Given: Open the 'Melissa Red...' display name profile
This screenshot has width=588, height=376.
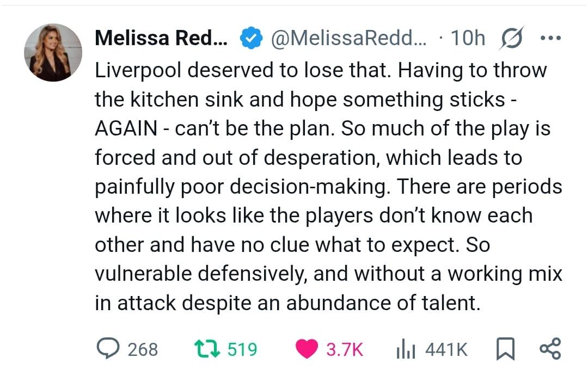Looking at the screenshot, I should tap(161, 39).
